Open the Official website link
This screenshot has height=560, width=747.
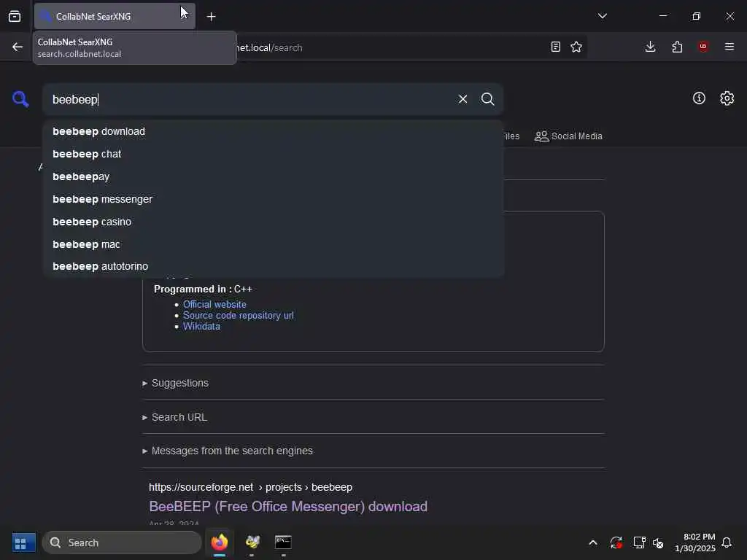pos(214,304)
